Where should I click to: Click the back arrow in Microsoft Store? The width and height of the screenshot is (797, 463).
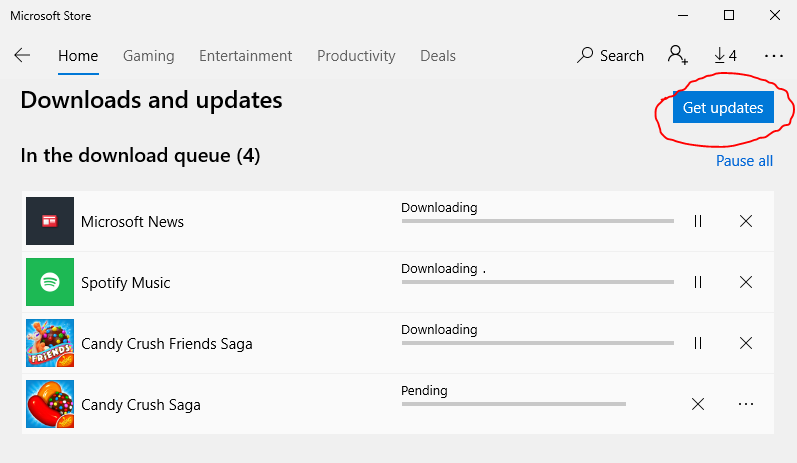22,56
